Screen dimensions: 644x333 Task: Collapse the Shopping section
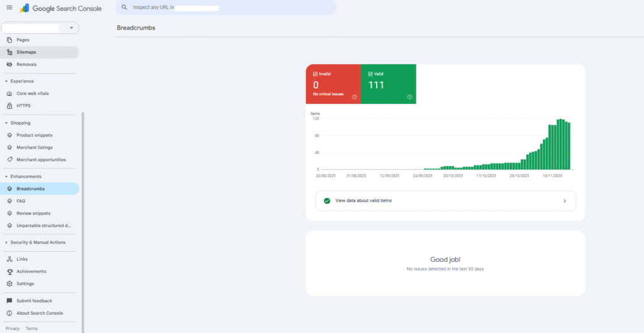tap(6, 123)
